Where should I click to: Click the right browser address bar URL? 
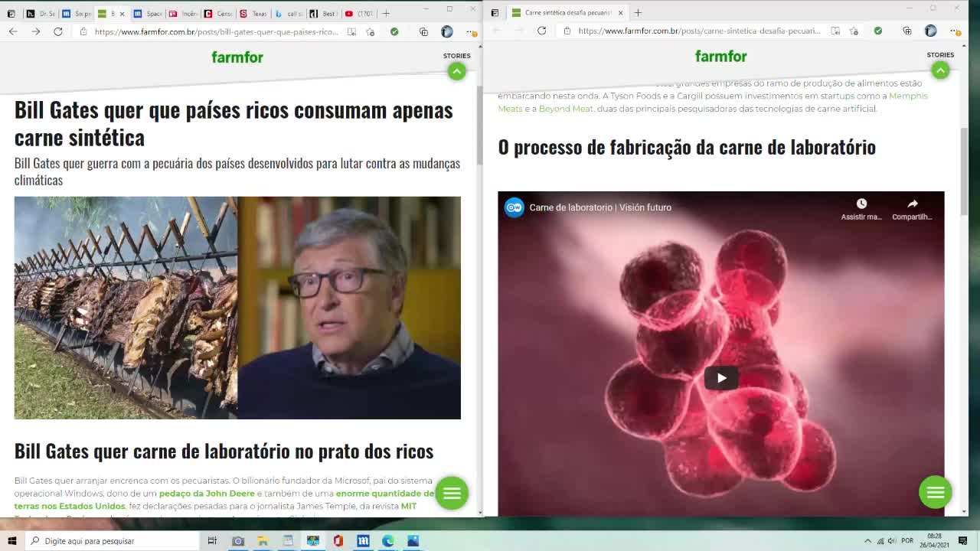point(700,31)
